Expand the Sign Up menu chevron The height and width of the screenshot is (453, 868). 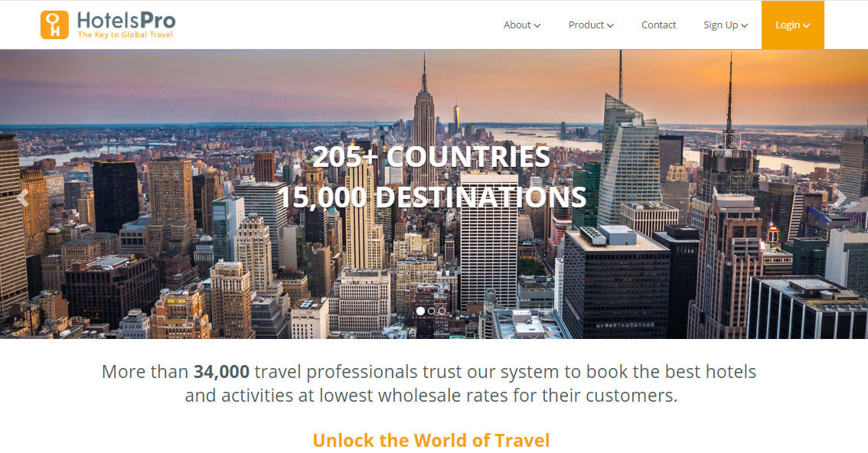744,25
